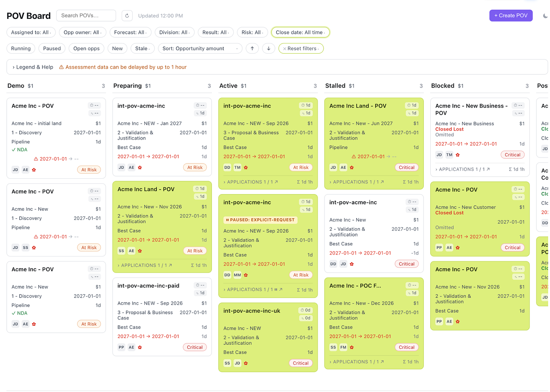Focus the Search POVs field
The height and width of the screenshot is (392, 550).
pos(86,15)
